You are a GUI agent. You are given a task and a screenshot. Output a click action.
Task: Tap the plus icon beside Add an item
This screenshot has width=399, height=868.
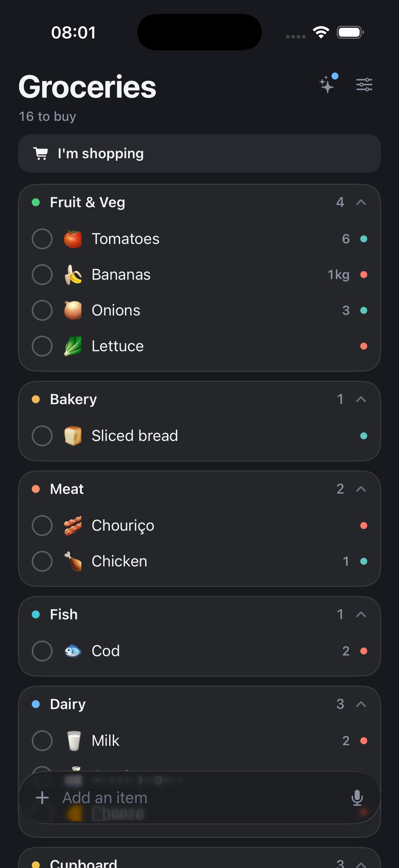tap(42, 797)
